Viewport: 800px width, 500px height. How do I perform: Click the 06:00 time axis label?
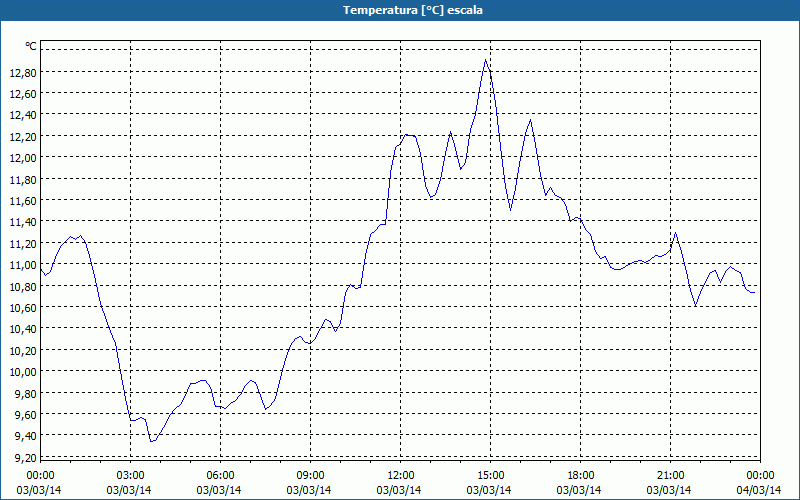click(x=220, y=476)
